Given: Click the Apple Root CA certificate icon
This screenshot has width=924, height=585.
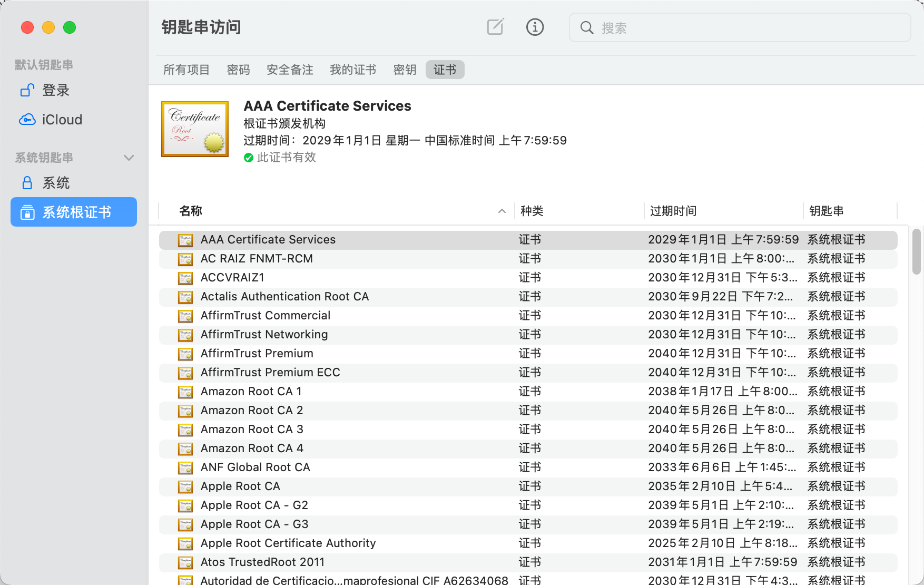Looking at the screenshot, I should coord(185,486).
